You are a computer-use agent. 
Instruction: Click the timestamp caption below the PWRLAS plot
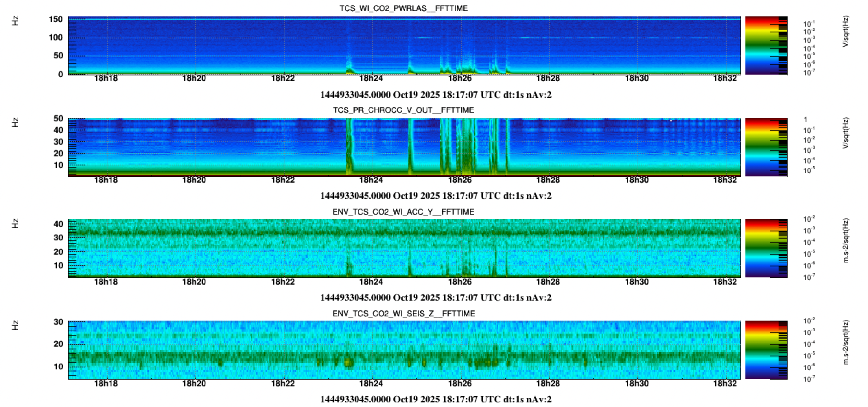436,95
